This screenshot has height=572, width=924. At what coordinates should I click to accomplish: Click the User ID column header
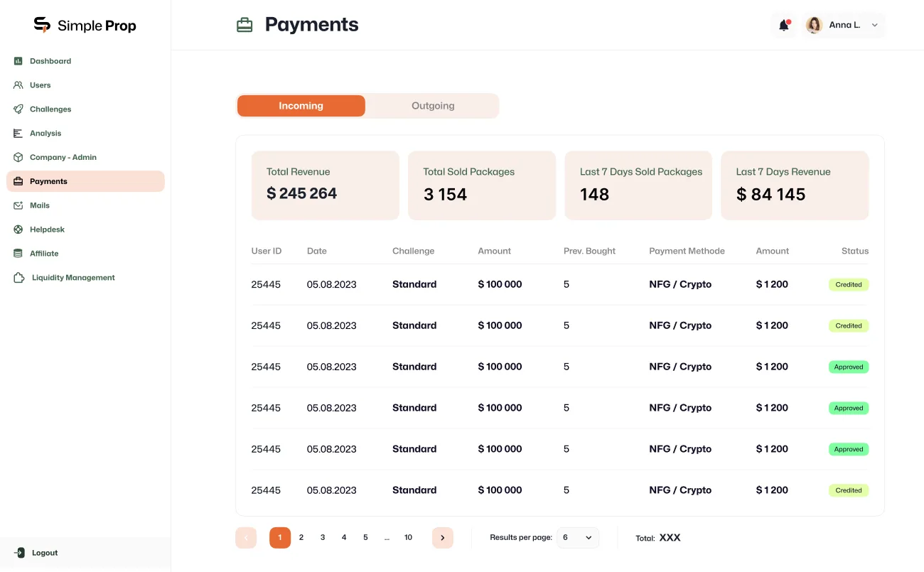point(267,251)
